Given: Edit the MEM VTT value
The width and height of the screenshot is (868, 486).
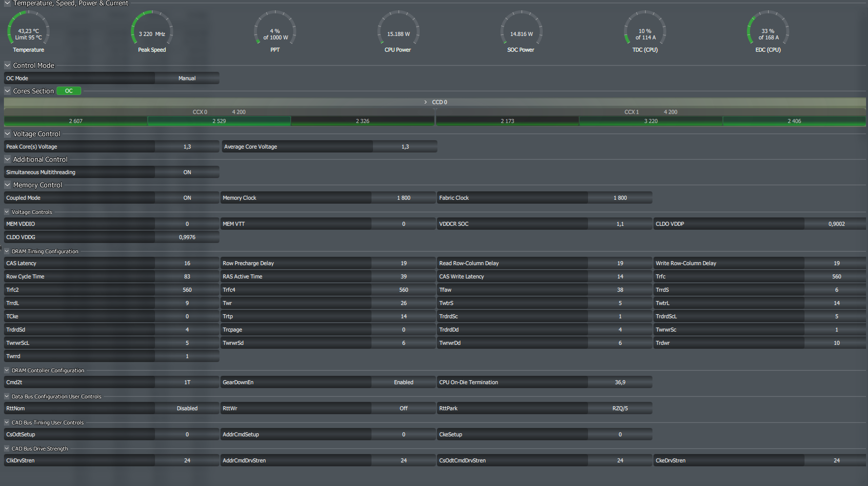Looking at the screenshot, I should point(403,224).
